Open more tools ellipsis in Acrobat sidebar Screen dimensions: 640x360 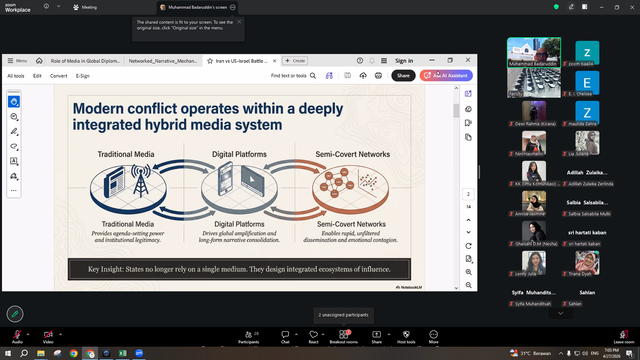point(14,191)
